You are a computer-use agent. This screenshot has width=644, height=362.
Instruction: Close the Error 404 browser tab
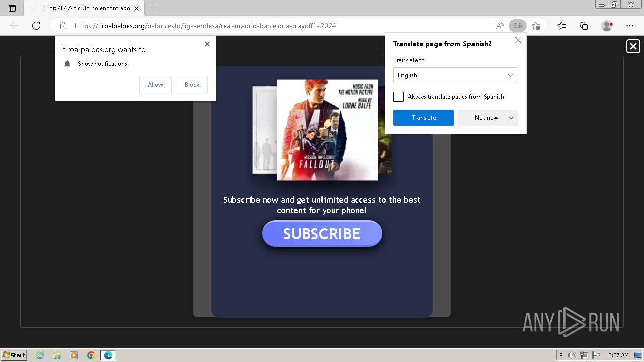136,8
